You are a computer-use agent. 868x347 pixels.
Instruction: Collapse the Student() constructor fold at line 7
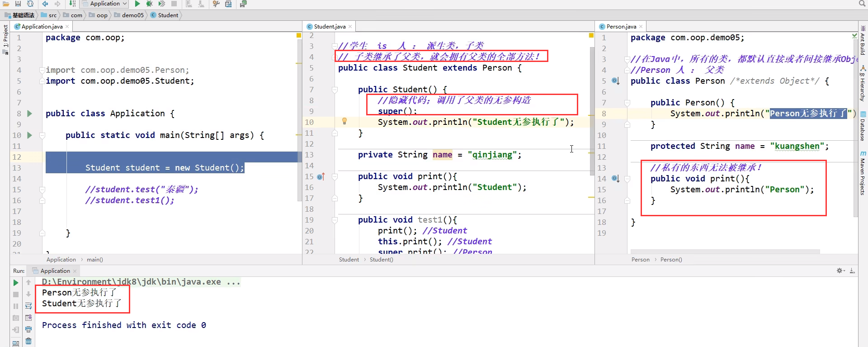[x=335, y=90]
